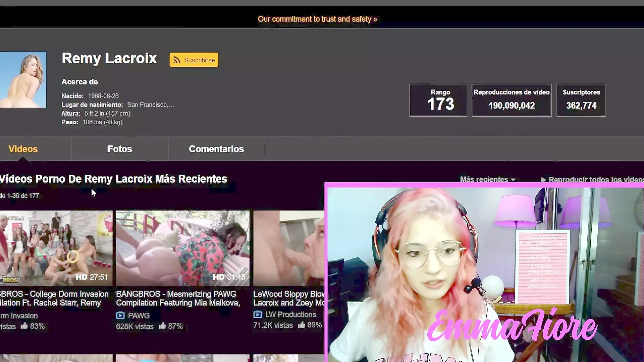Open the Comentarios tab

(216, 149)
